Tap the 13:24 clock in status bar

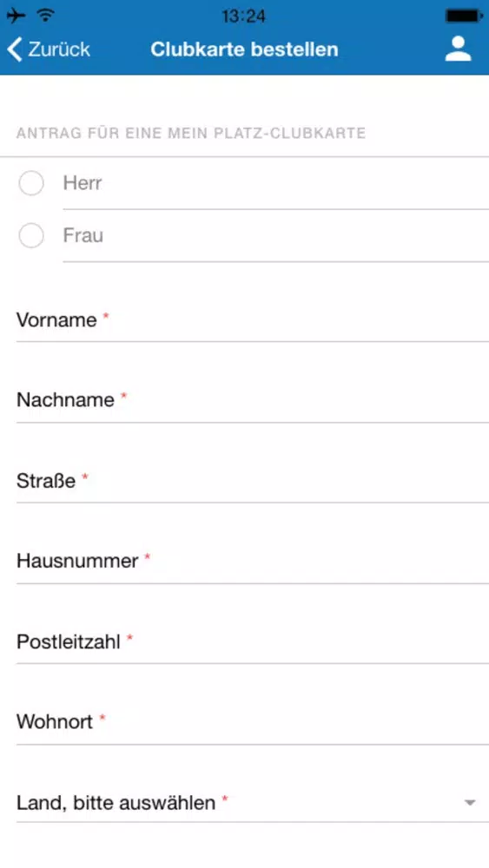(x=244, y=16)
